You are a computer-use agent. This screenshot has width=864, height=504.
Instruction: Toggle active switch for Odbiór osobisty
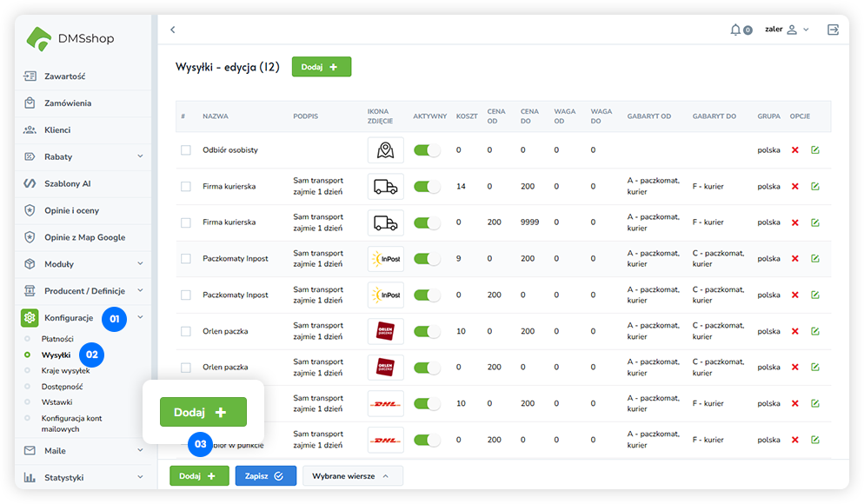[x=427, y=150]
